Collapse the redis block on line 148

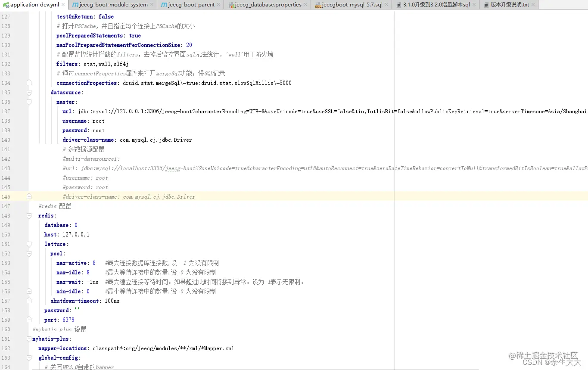(29, 215)
